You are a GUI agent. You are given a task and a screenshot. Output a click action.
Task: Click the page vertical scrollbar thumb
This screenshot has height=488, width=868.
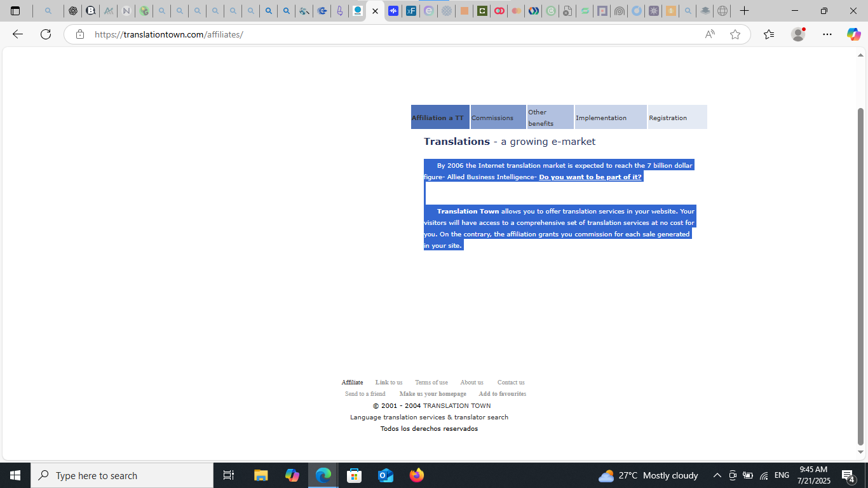861,276
